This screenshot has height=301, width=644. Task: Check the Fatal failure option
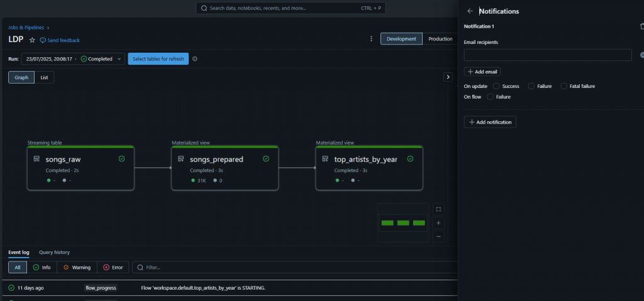point(563,86)
